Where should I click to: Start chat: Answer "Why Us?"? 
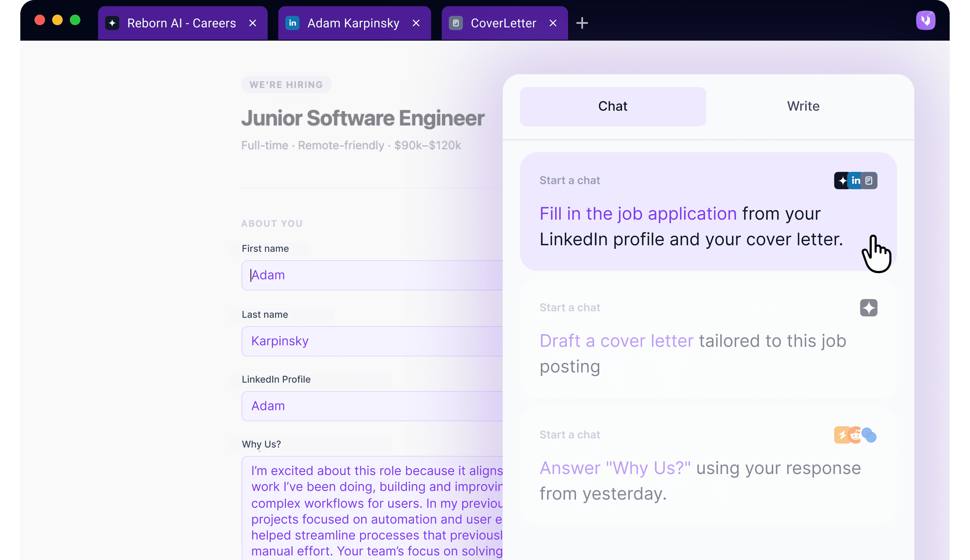pos(699,480)
